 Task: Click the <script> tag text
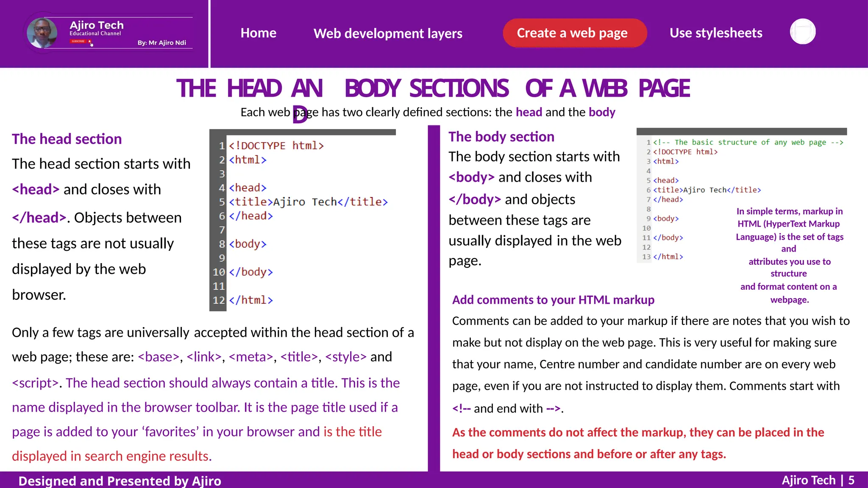[35, 383]
